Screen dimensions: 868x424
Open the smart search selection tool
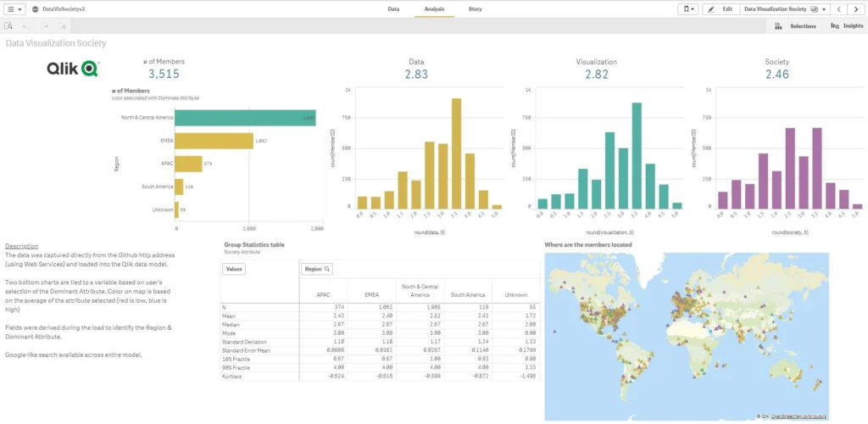coord(8,26)
